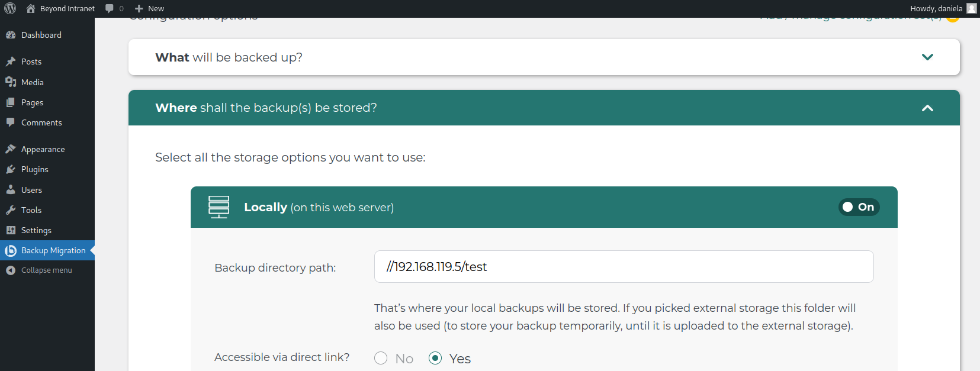
Task: Click the local server storage icon
Action: [219, 207]
